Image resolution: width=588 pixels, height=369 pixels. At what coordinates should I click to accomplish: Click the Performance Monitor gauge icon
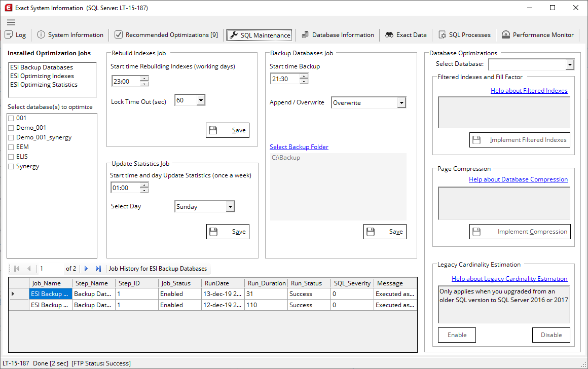click(505, 35)
